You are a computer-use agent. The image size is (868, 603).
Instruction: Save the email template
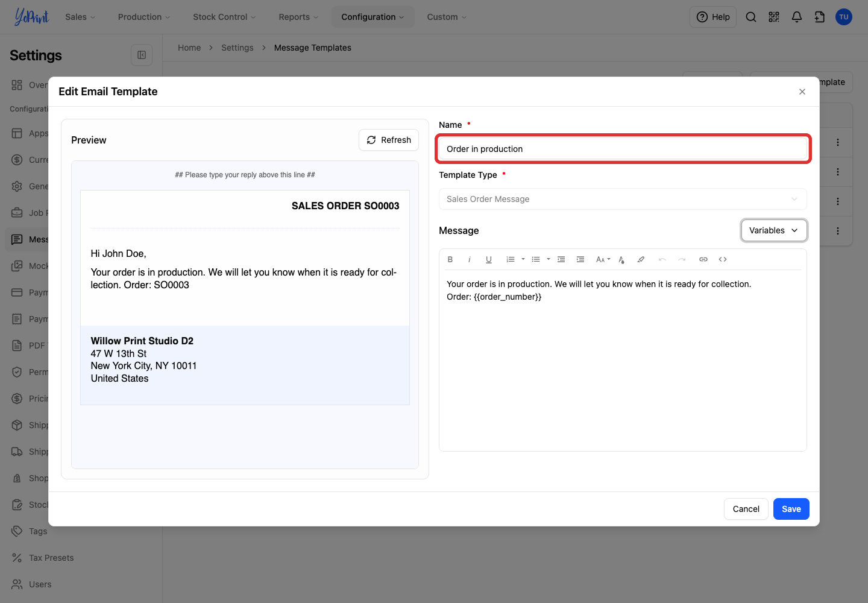[791, 509]
